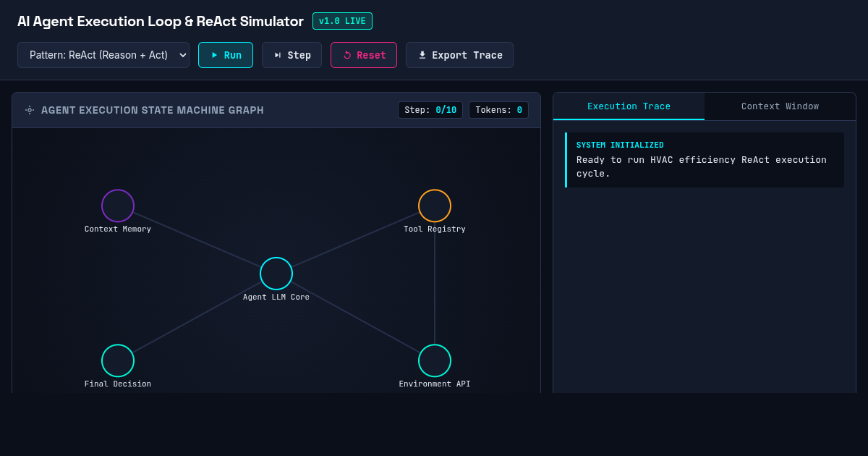The height and width of the screenshot is (456, 868).
Task: Select the Execution Trace tab
Action: [629, 106]
